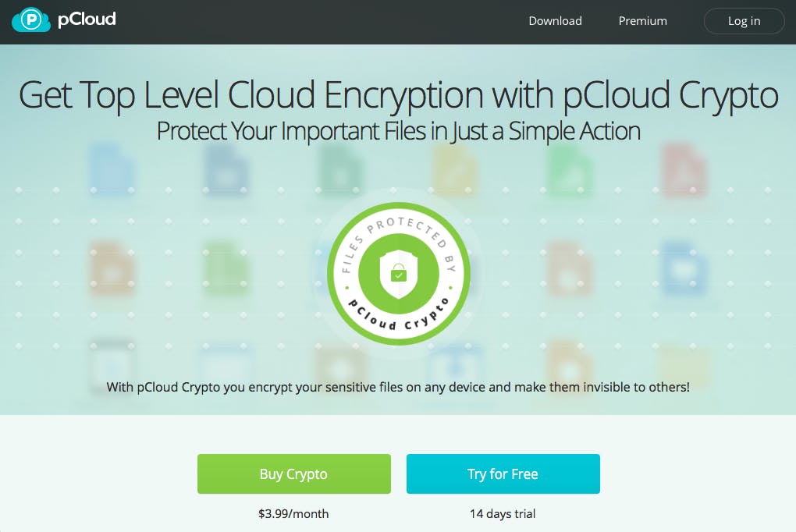Click the pCloud cloud logo icon
Image resolution: width=796 pixels, height=532 pixels.
pyautogui.click(x=31, y=20)
